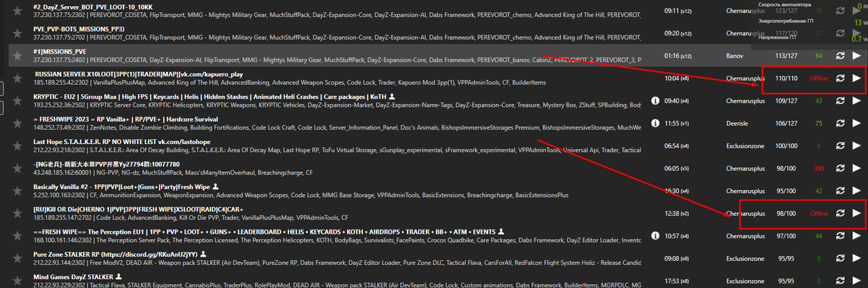The height and width of the screenshot is (288, 868).
Task: Star the Kill Or Die CHERNO server
Action: 18,213
